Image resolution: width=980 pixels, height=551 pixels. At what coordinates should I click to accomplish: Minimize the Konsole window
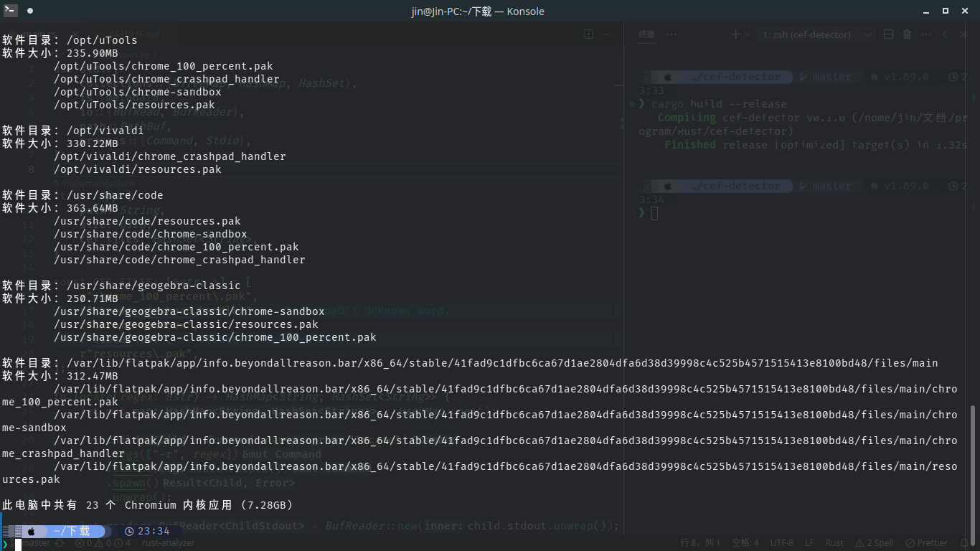point(926,11)
